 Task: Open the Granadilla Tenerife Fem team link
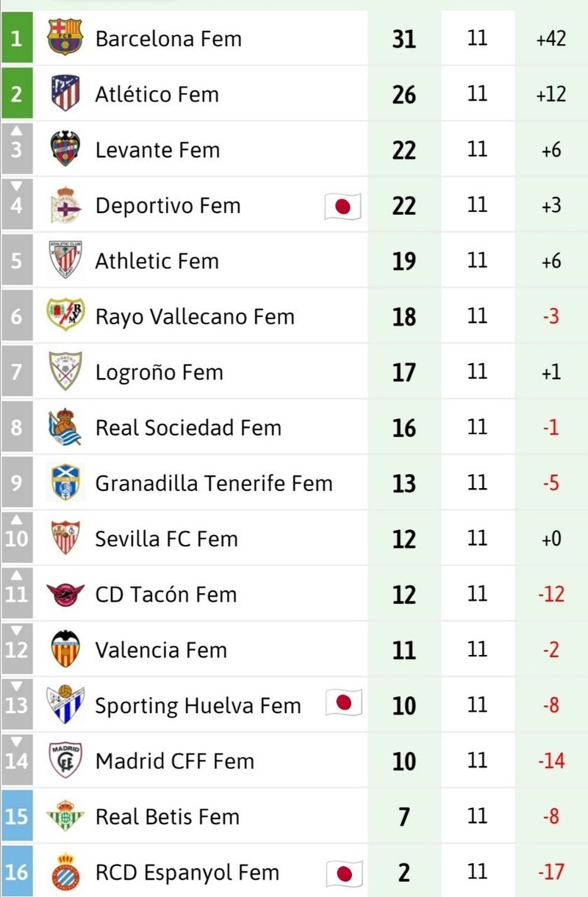tap(214, 483)
